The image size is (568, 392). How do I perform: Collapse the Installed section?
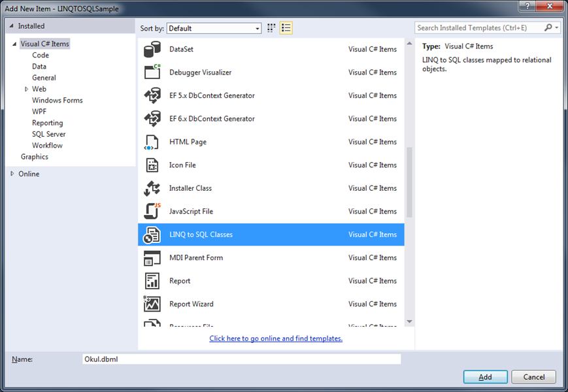[x=11, y=26]
